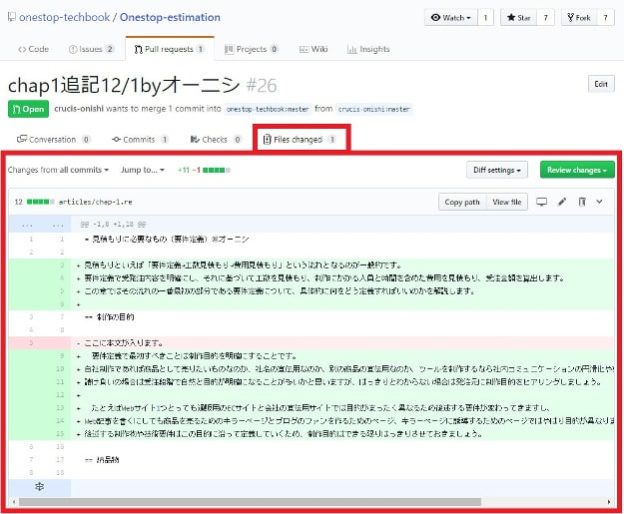This screenshot has width=624, height=514.
Task: Click the star icon in Star button
Action: tap(511, 18)
